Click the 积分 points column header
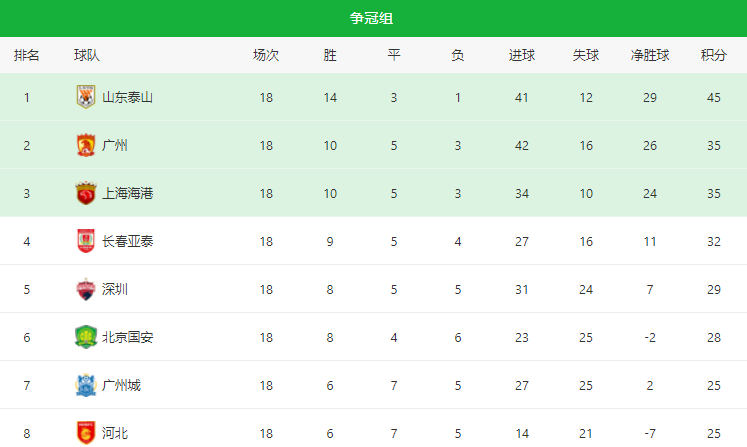747x447 pixels. coord(713,56)
